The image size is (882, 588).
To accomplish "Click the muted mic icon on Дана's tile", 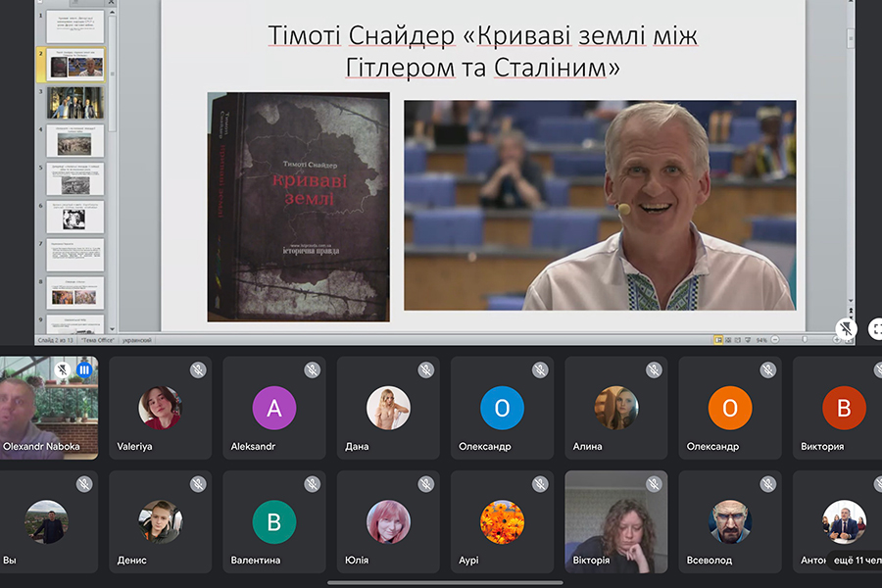I will 426,369.
